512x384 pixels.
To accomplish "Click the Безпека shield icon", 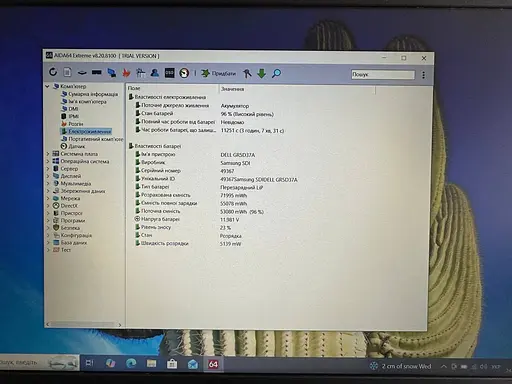I will point(56,228).
